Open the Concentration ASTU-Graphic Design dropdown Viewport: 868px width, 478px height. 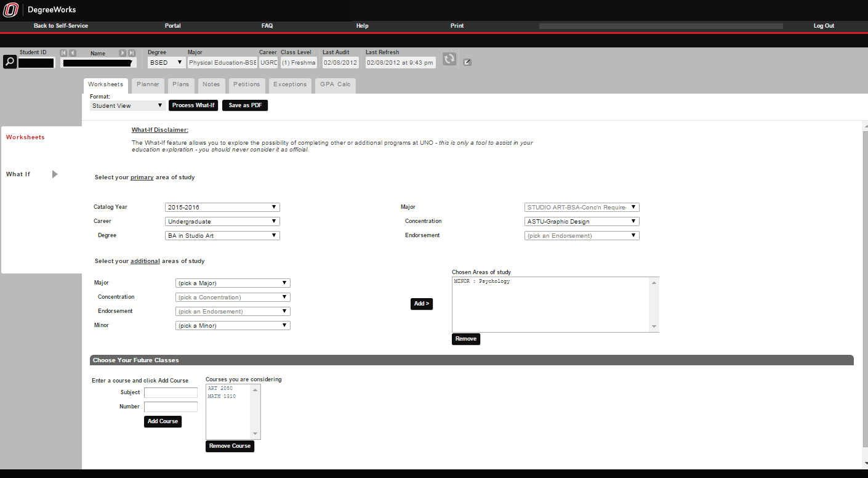click(x=582, y=222)
